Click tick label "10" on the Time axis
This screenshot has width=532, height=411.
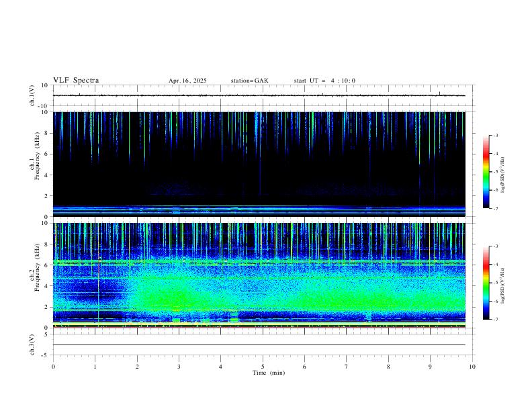point(472,367)
